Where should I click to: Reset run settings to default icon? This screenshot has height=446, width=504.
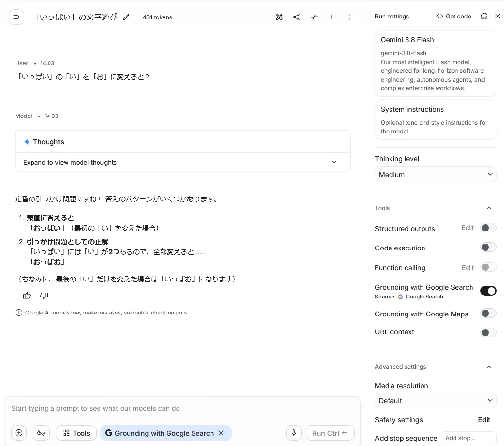[484, 16]
